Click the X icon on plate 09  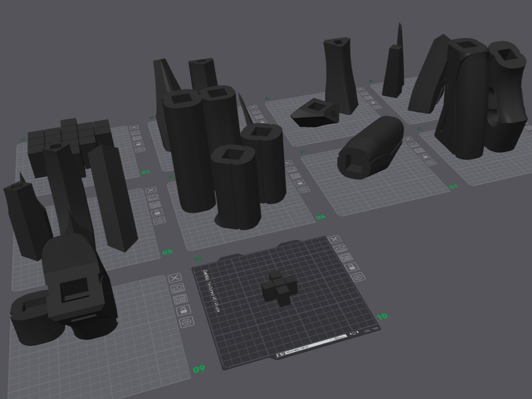175,278
